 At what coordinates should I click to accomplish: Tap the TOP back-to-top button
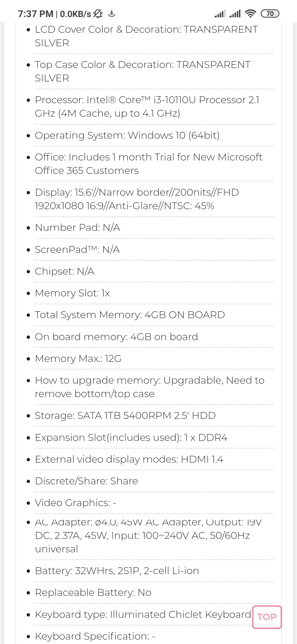267,617
